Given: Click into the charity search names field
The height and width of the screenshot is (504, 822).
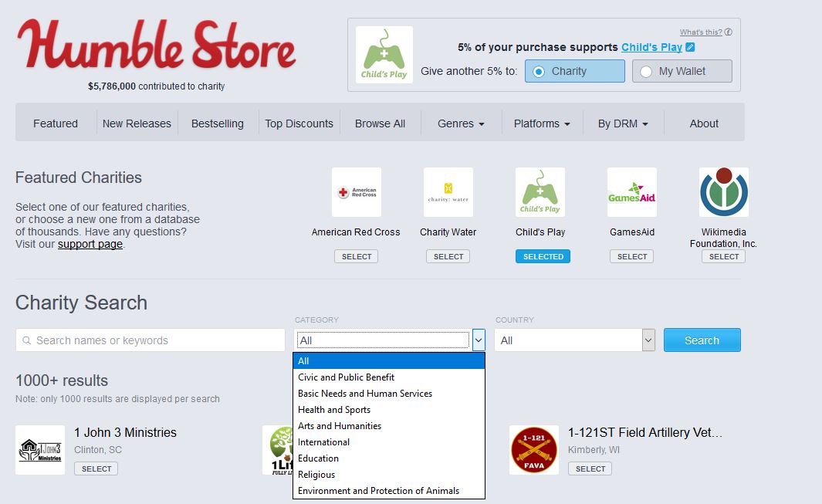Looking at the screenshot, I should click(x=151, y=340).
